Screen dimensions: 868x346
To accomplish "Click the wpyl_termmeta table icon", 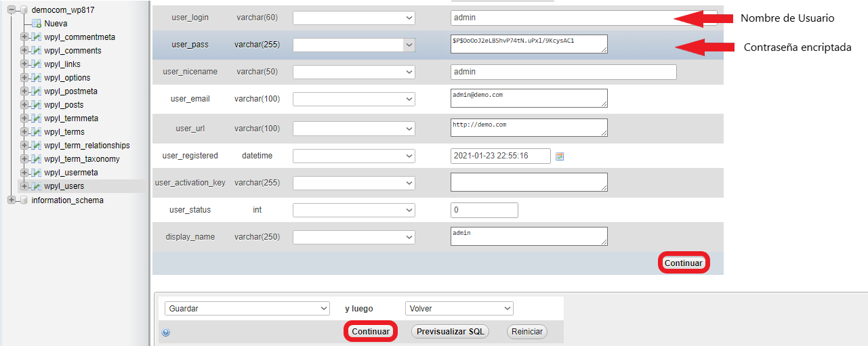I will click(x=37, y=118).
